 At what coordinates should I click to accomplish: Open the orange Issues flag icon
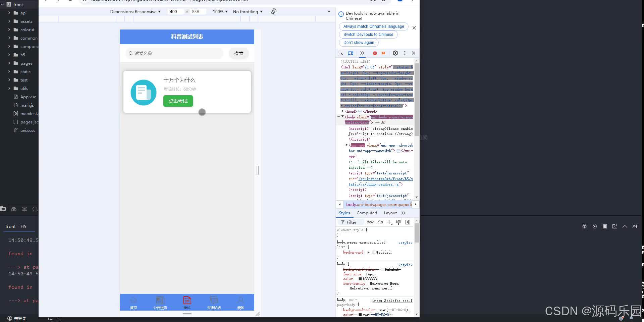(383, 53)
